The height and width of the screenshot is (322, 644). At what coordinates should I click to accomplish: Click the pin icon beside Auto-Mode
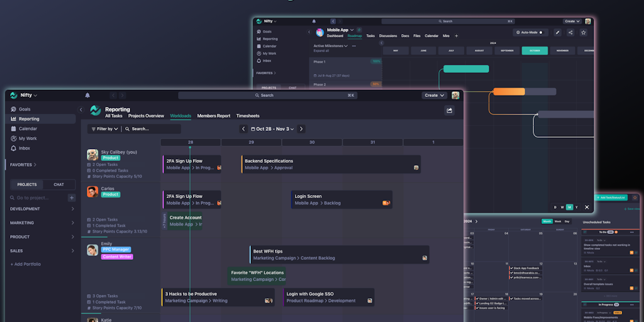tap(557, 33)
